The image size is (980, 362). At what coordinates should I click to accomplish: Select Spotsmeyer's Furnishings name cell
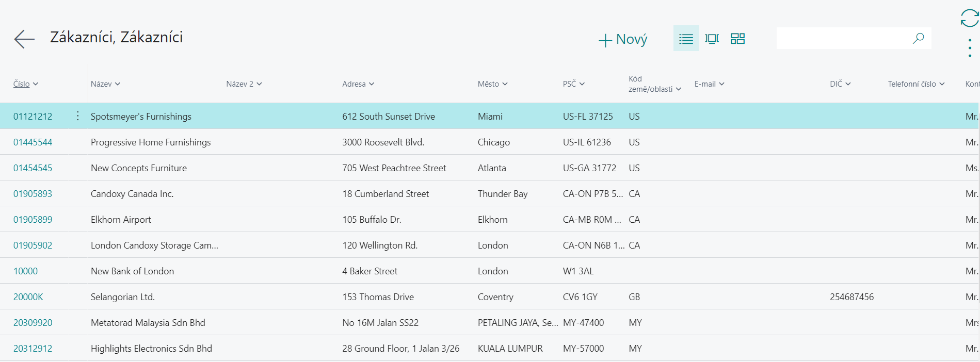[x=141, y=117]
